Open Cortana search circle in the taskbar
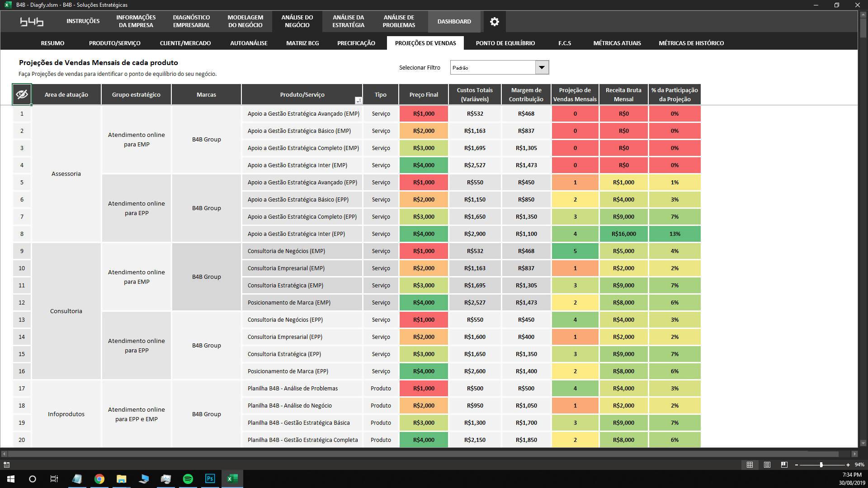The height and width of the screenshot is (488, 868). coord(33,479)
